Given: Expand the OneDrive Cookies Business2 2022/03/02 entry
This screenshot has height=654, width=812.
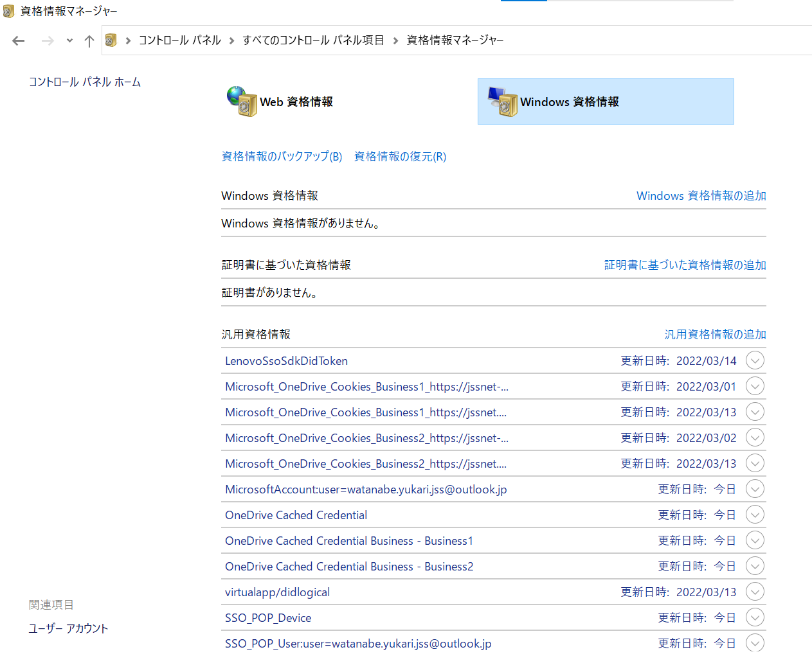Looking at the screenshot, I should tap(755, 437).
